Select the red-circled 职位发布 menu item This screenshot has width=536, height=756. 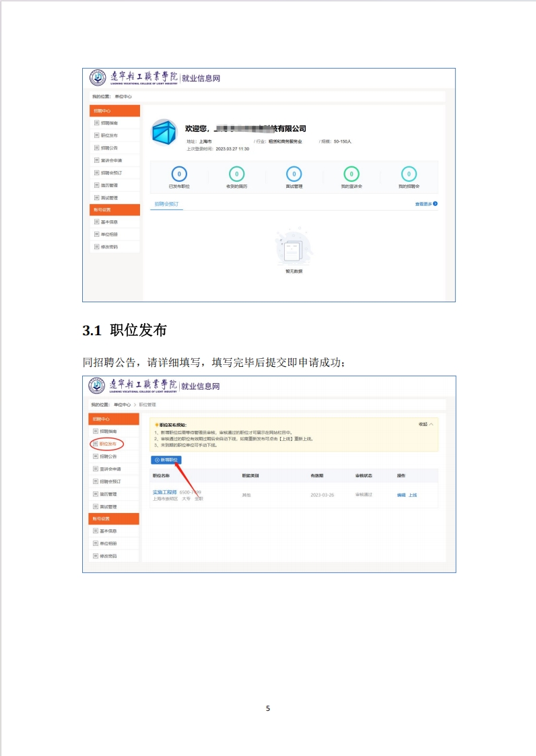107,444
